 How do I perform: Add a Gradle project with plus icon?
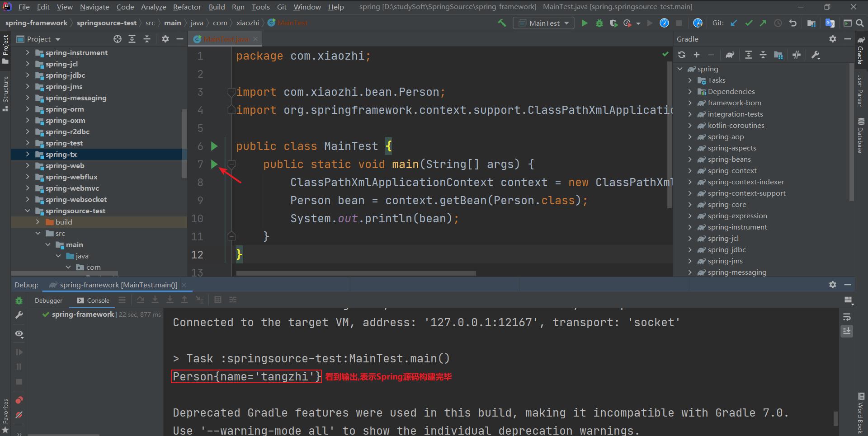coord(697,55)
